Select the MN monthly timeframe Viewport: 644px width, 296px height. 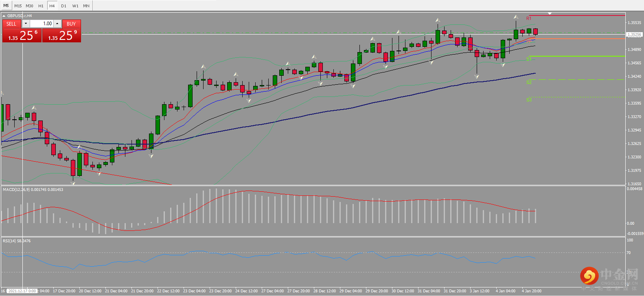(x=86, y=6)
